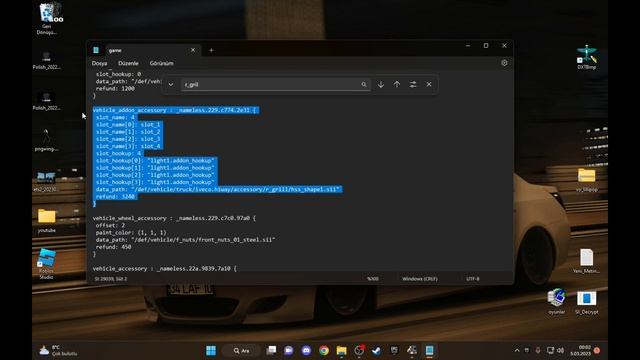Click the slot_name[0]: slot_1 line
This screenshot has height=360, width=640.
coord(129,124)
